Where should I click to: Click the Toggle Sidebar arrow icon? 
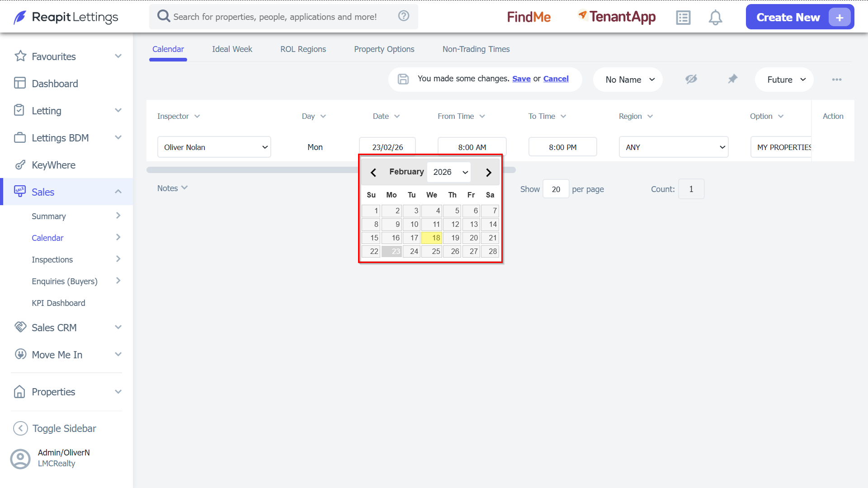tap(20, 428)
